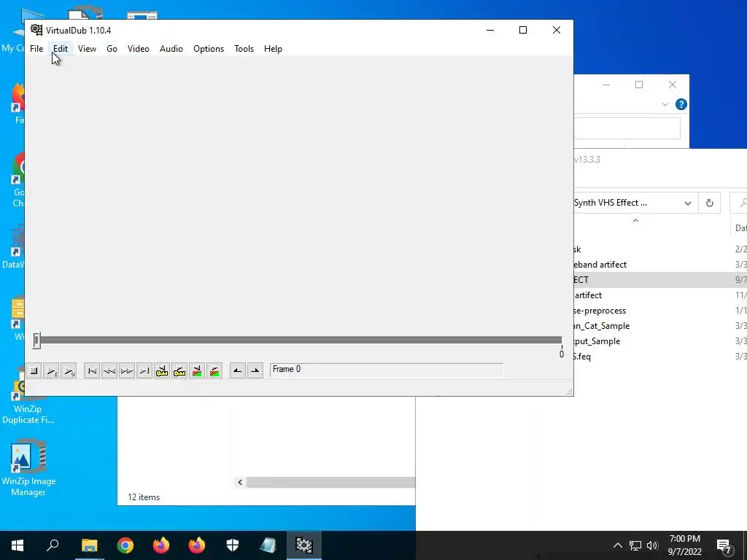Click the Explorer search box icon
Image resolution: width=747 pixels, height=560 pixels.
(742, 203)
